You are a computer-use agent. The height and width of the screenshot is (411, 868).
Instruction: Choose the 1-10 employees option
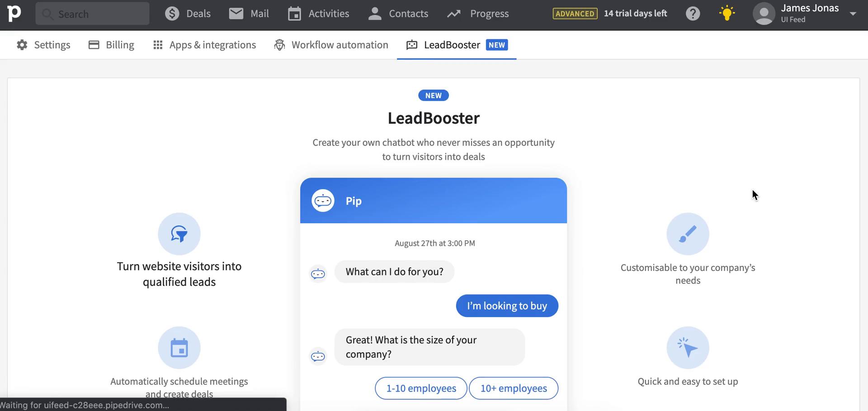[x=421, y=388]
